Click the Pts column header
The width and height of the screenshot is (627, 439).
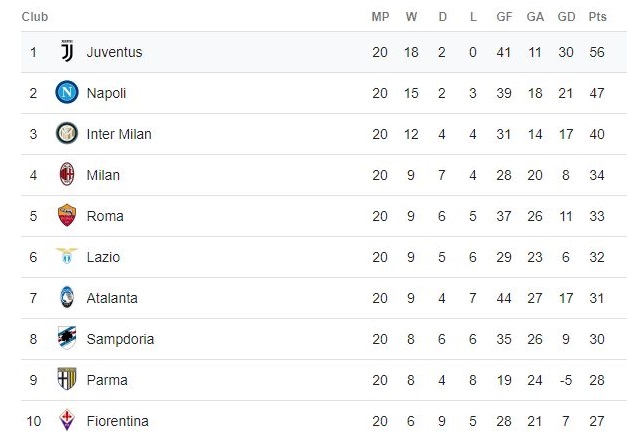click(597, 17)
